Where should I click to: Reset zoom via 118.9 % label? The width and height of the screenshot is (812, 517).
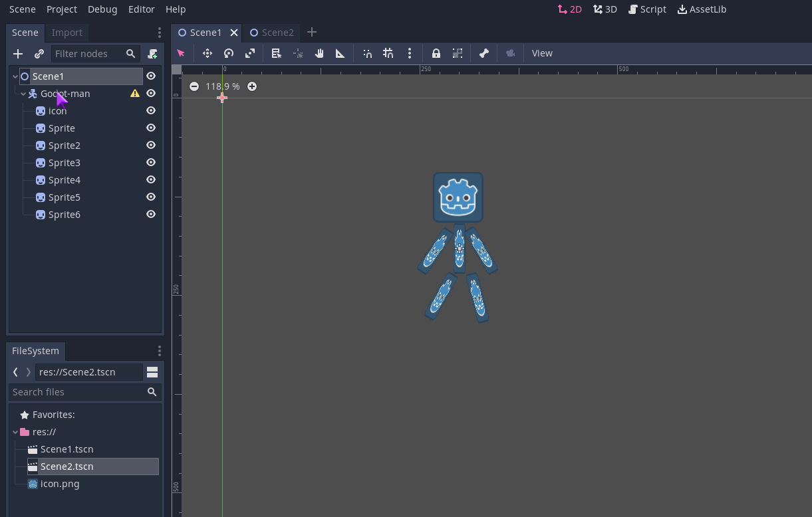point(223,86)
